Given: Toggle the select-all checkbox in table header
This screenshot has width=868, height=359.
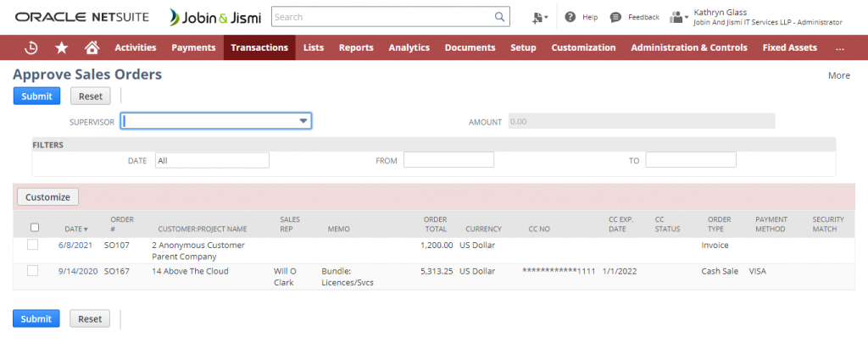Looking at the screenshot, I should coord(34,227).
